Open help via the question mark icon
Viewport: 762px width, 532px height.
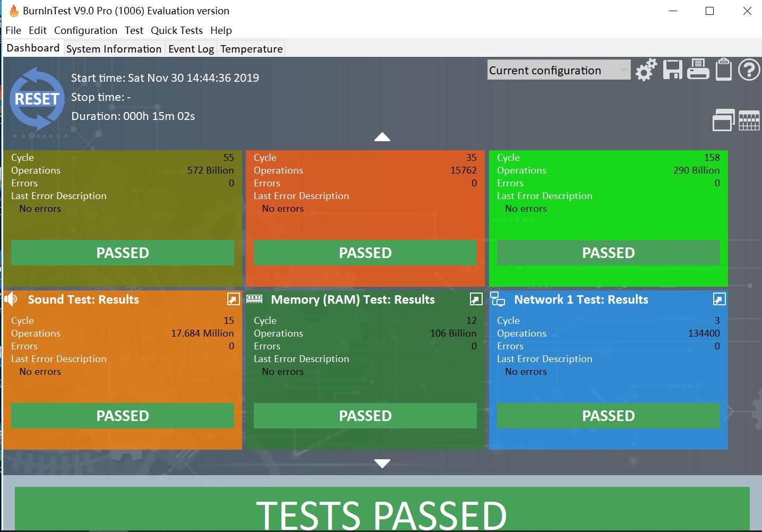click(749, 70)
